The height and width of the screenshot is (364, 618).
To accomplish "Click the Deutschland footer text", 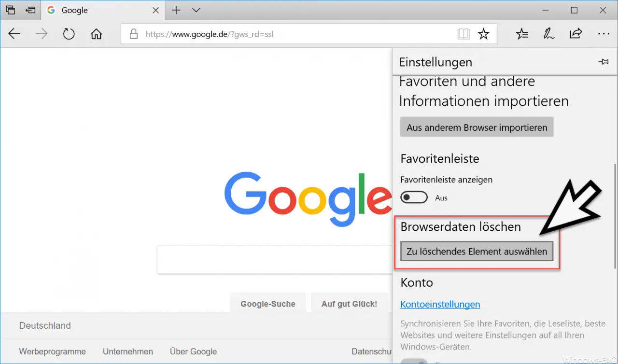I will tap(45, 325).
